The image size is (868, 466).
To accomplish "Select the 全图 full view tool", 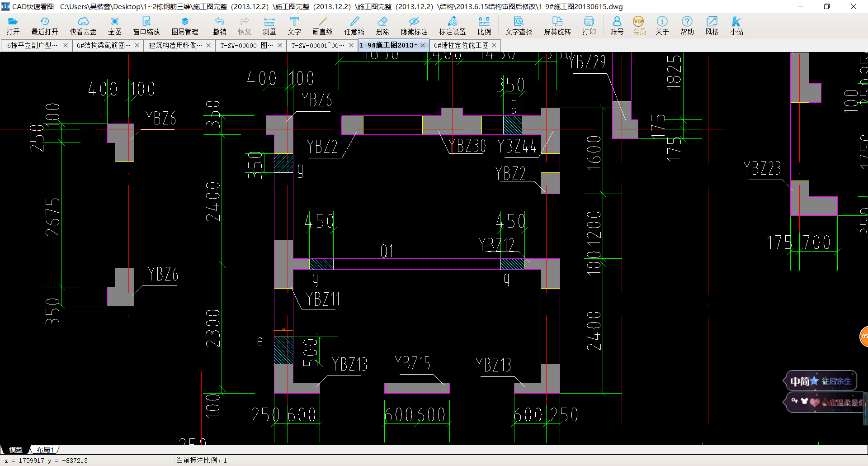I will pyautogui.click(x=115, y=26).
